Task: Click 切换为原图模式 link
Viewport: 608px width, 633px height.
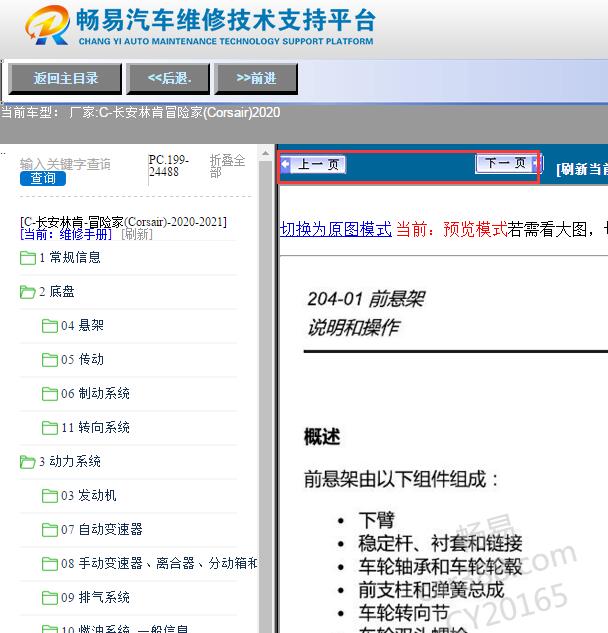Action: coord(335,229)
